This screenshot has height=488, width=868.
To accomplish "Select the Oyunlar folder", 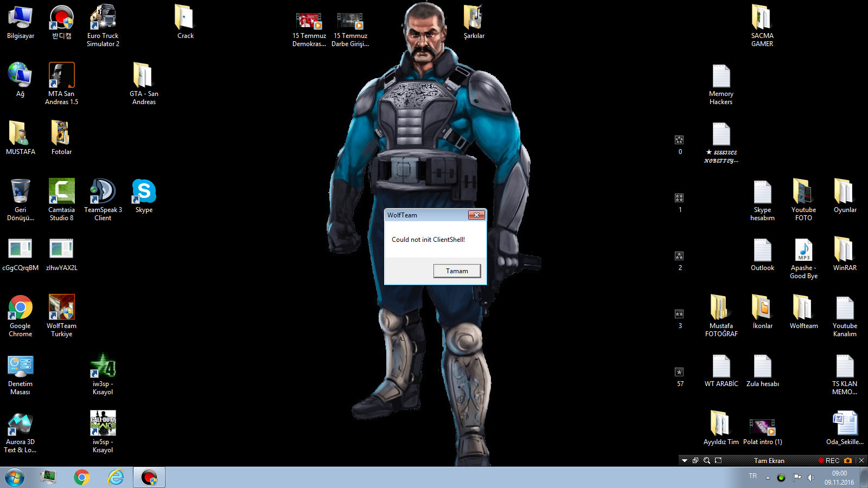I will click(x=845, y=196).
